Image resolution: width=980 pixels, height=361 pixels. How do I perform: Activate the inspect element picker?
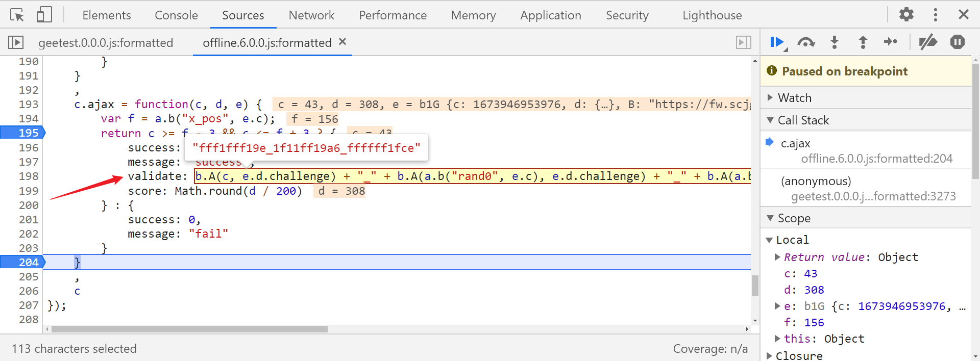tap(17, 15)
